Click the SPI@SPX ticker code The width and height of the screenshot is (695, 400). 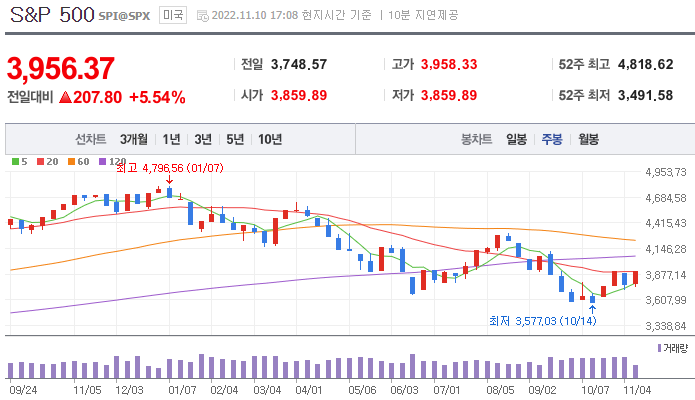pyautogui.click(x=124, y=16)
